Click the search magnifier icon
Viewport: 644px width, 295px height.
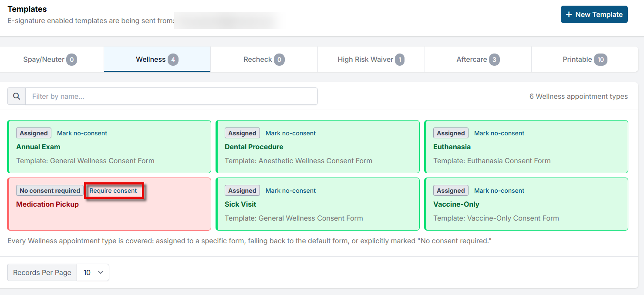(17, 96)
